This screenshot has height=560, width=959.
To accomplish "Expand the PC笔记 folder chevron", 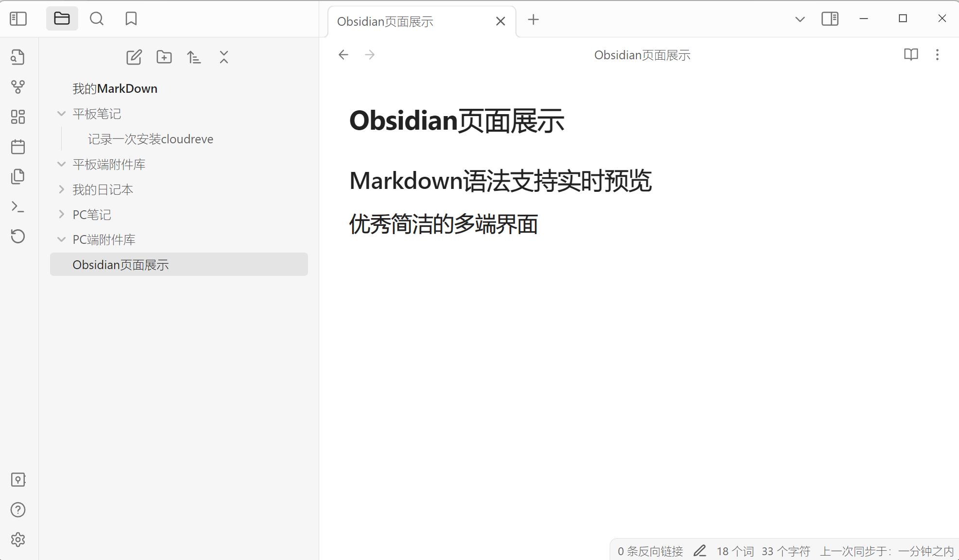I will pyautogui.click(x=61, y=214).
